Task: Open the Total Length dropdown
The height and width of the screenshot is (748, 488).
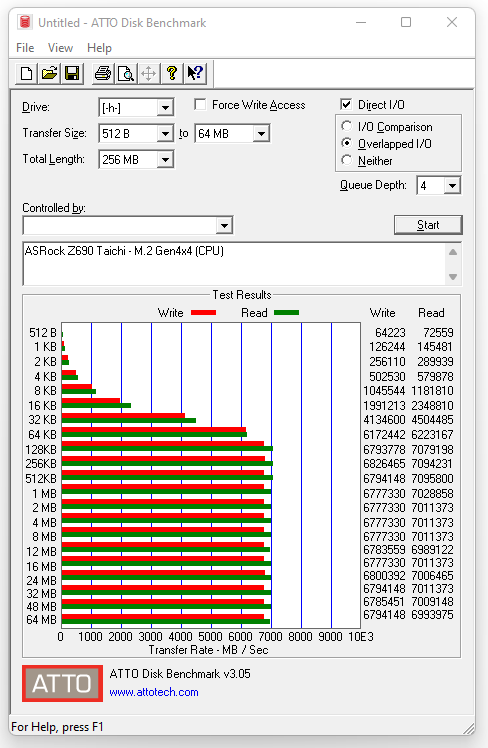Action: click(x=165, y=159)
